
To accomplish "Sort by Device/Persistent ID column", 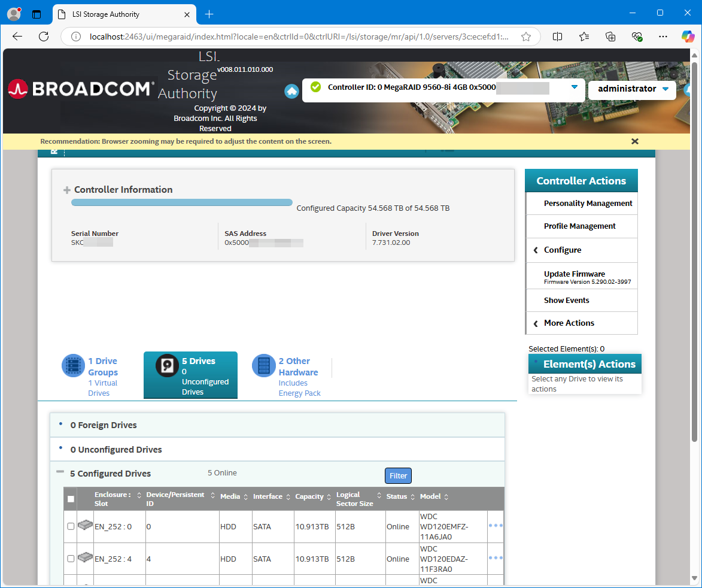I will pyautogui.click(x=212, y=495).
